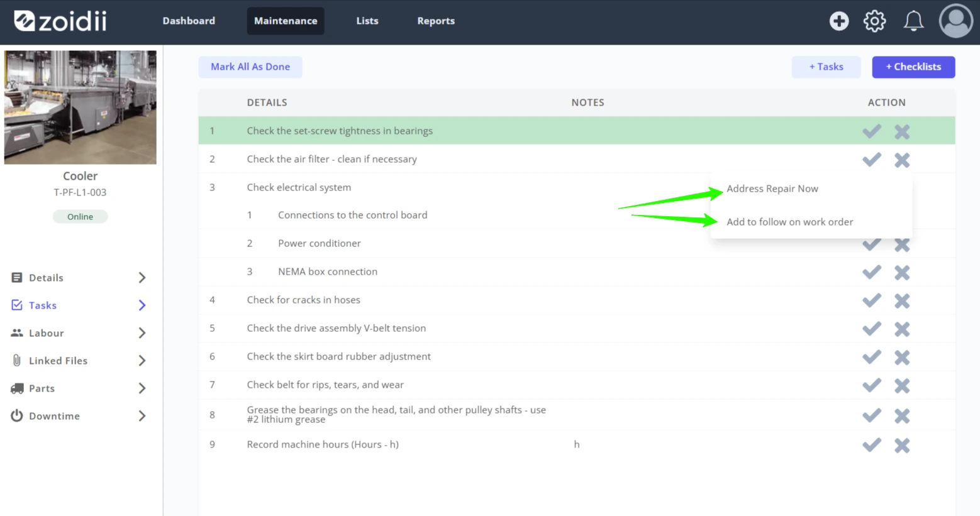
Task: Expand the Downtime sidebar chevron
Action: (x=142, y=416)
